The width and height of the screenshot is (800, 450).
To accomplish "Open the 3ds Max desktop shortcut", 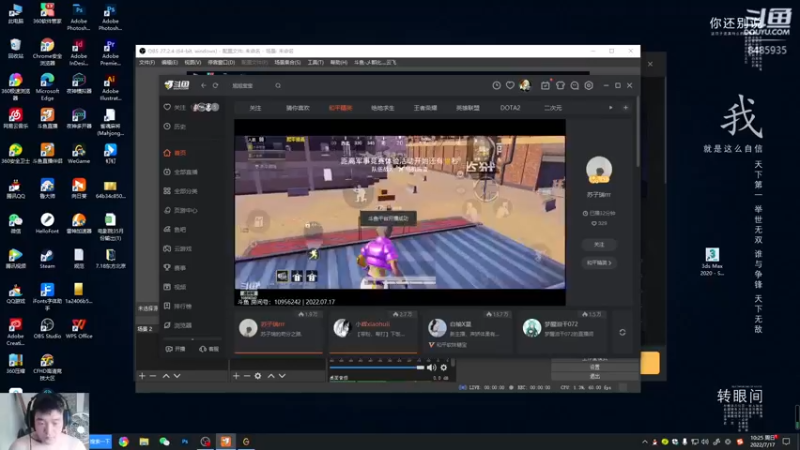I will pos(712,261).
